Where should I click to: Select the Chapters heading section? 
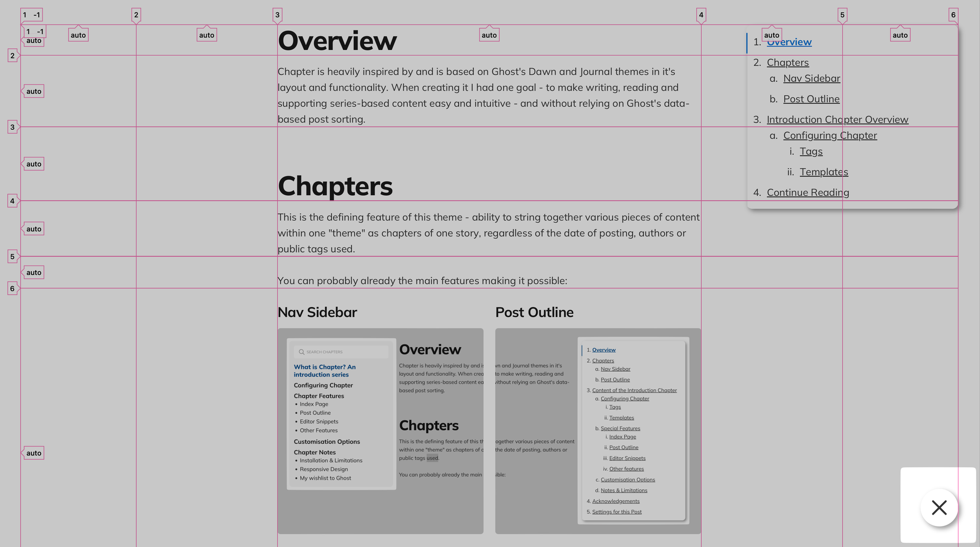coord(335,184)
